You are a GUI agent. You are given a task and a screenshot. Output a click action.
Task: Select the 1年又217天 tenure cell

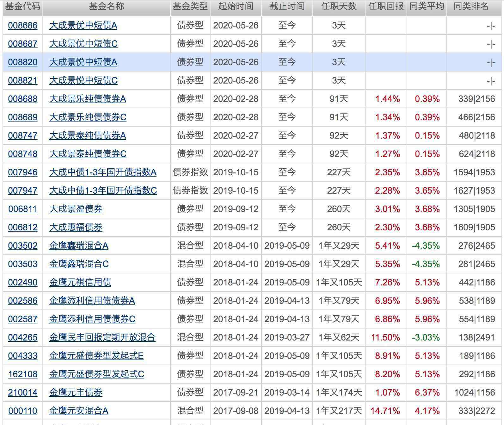tap(339, 411)
